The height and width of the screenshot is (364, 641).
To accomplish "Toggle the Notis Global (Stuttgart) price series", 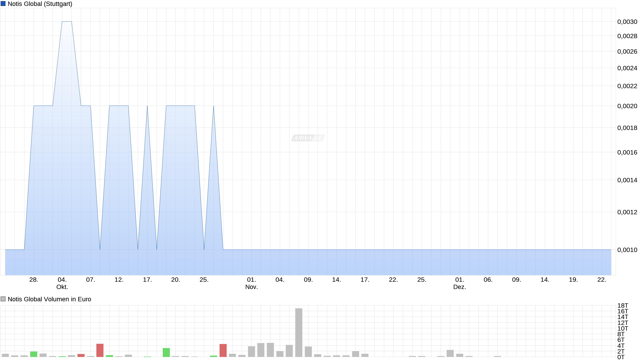I will click(40, 4).
